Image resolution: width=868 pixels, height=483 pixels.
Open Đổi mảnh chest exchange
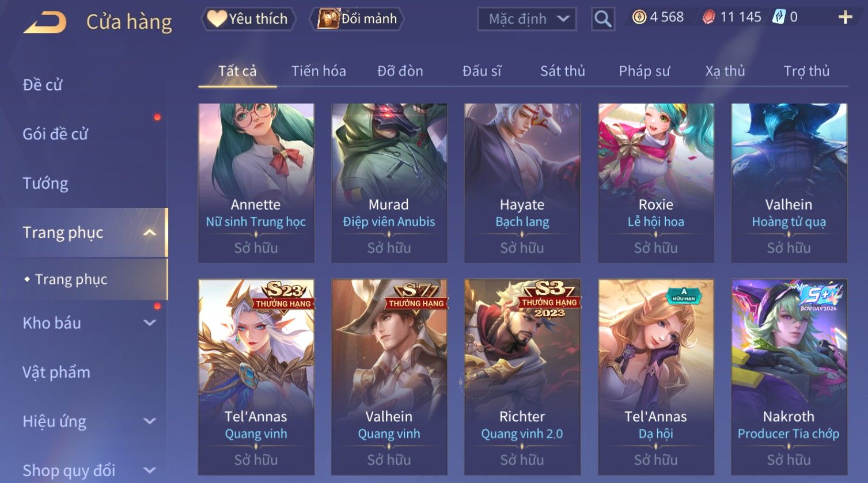click(x=357, y=18)
